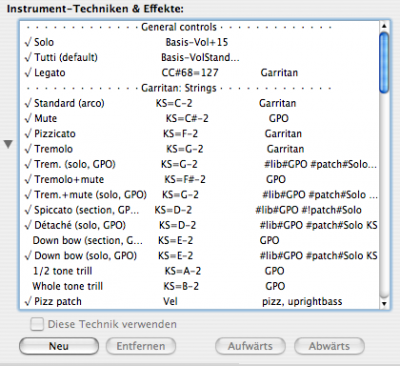Click the 'KS=B-2' value
This screenshot has width=400, height=366.
181,286
